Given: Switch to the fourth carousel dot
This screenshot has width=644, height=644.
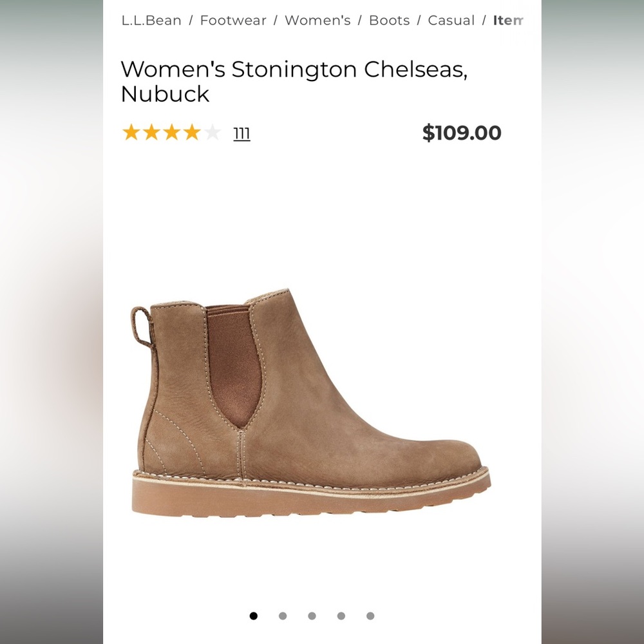Looking at the screenshot, I should (342, 616).
